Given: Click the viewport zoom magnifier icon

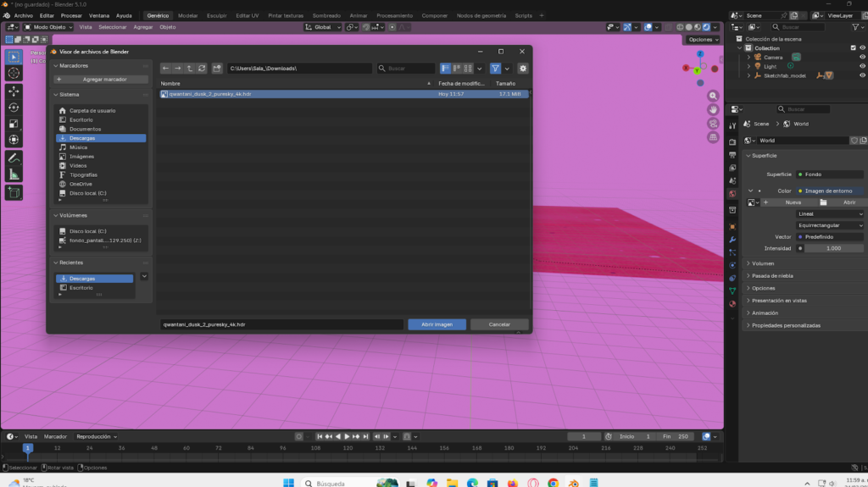Looking at the screenshot, I should click(713, 97).
